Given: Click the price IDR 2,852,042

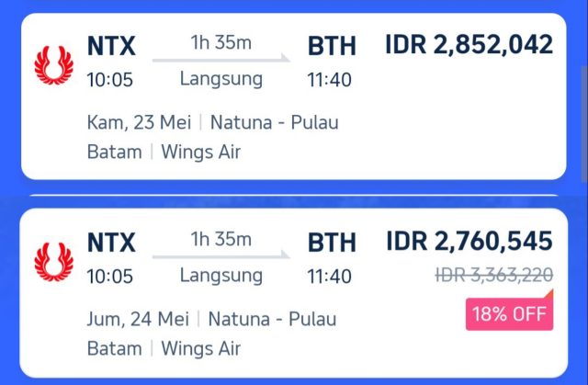Looking at the screenshot, I should [469, 44].
